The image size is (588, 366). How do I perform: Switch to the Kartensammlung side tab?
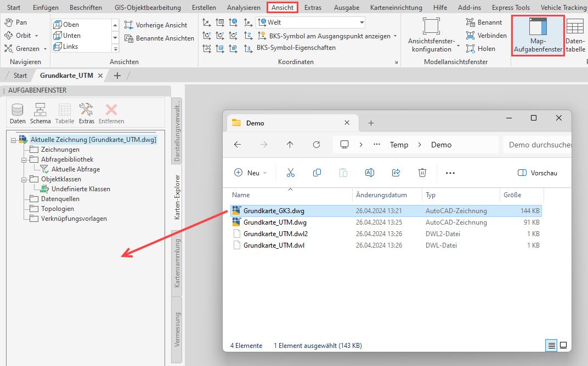(177, 263)
